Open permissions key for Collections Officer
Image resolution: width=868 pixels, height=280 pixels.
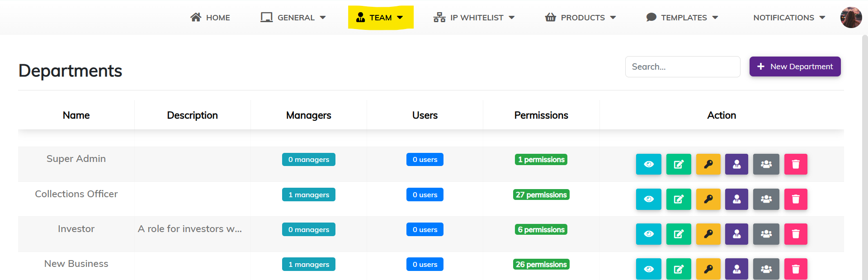[x=708, y=199]
